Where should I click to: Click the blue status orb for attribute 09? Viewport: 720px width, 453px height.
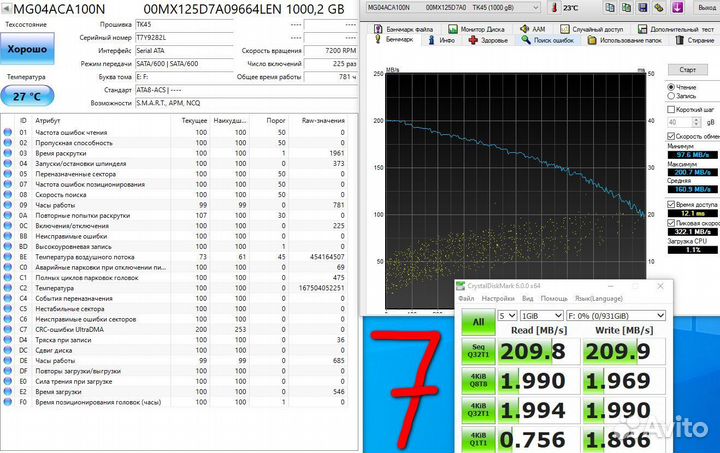(7, 205)
